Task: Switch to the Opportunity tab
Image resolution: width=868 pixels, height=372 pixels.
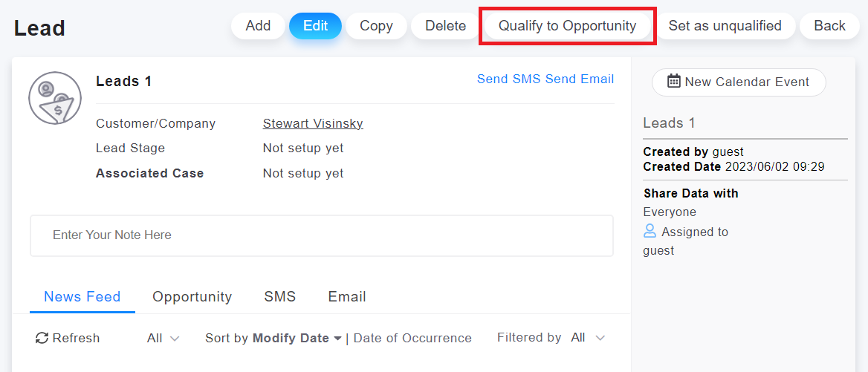Action: 192,296
